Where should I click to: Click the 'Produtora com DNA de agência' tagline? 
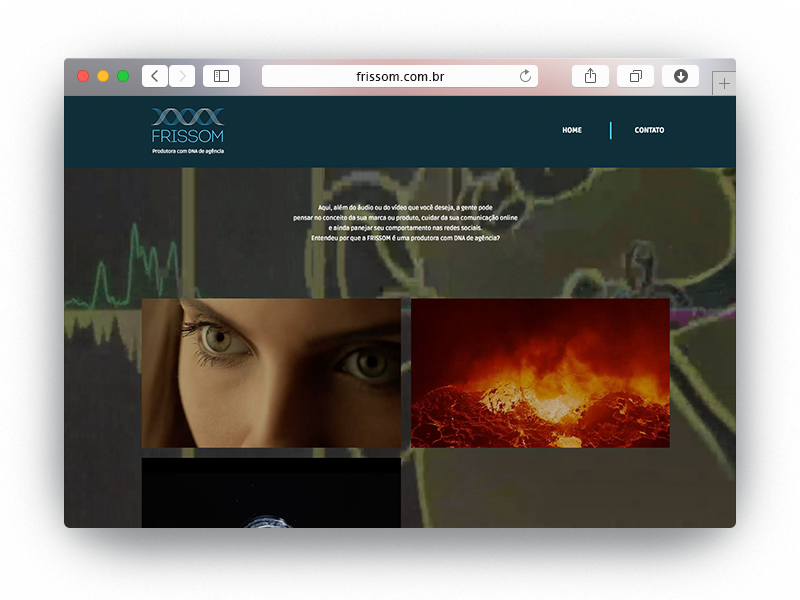click(188, 151)
